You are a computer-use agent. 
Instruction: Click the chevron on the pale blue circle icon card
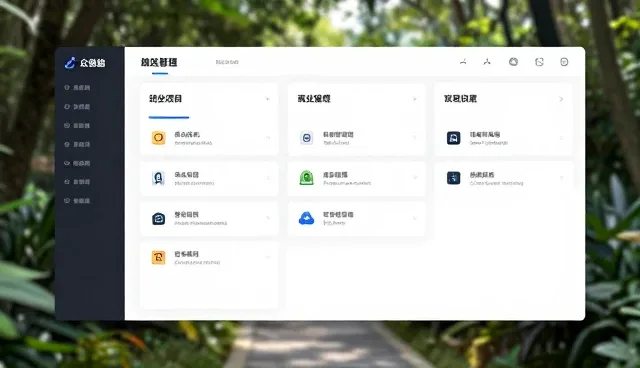point(415,138)
